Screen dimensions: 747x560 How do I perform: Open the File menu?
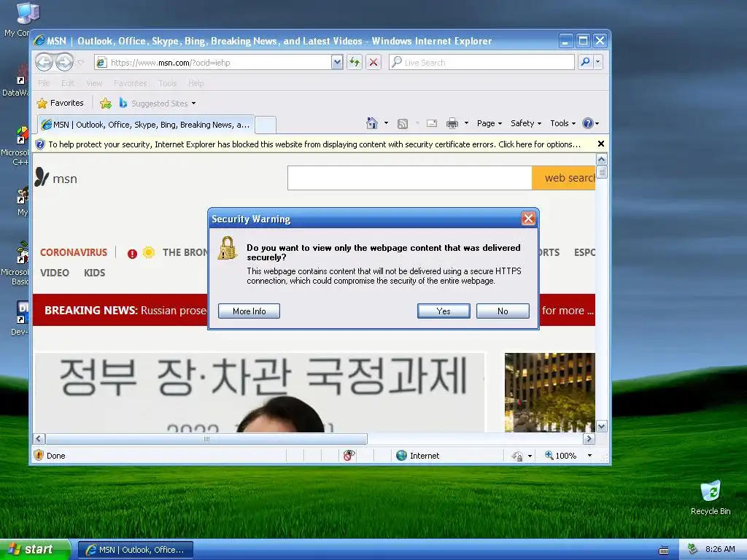pos(44,83)
